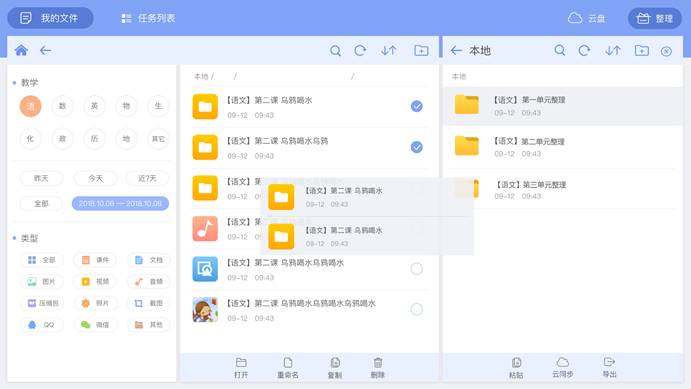This screenshot has width=691, height=389.
Task: Filter files by 今天
Action: pos(96,178)
